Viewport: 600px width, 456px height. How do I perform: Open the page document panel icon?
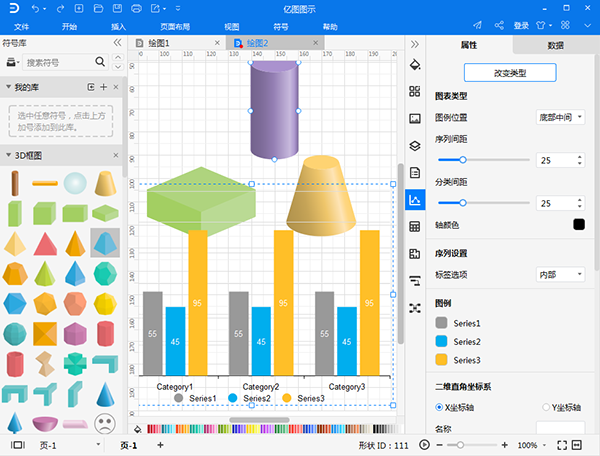tap(415, 173)
